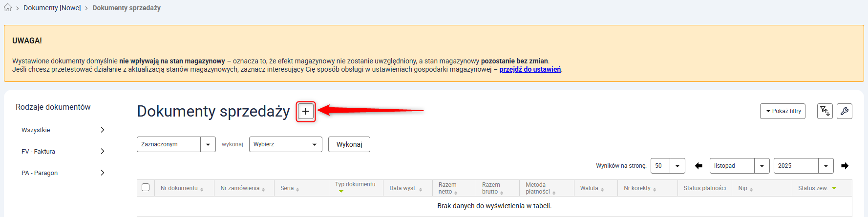Click green filter arrow on Status zew. column
868x217 pixels.
point(834,188)
